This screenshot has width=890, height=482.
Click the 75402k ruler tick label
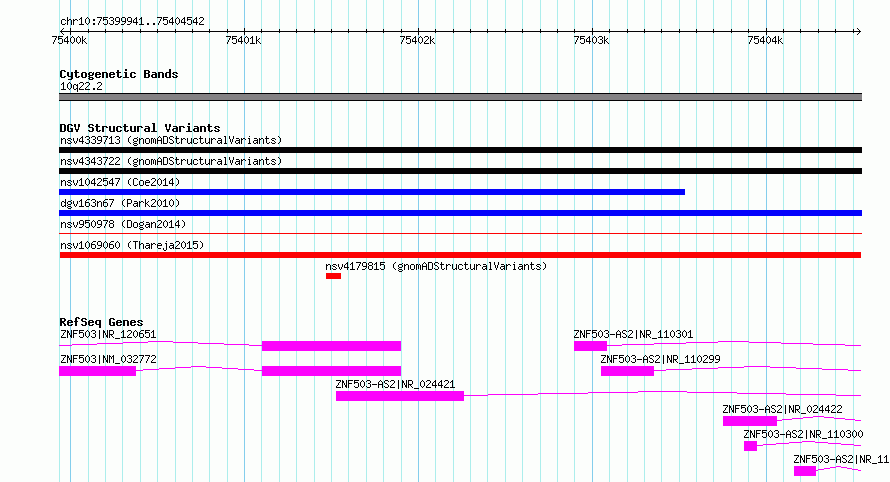[417, 40]
